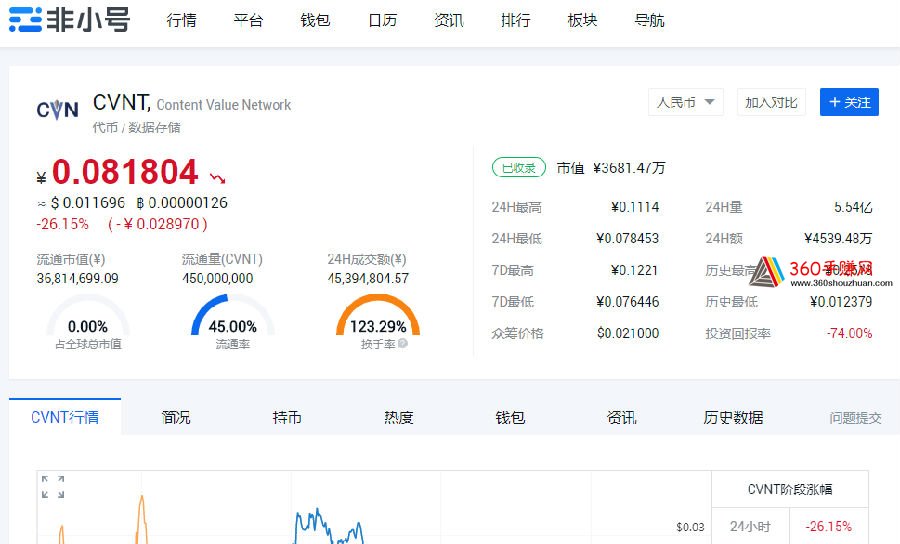Open the 导航 menu

click(649, 21)
